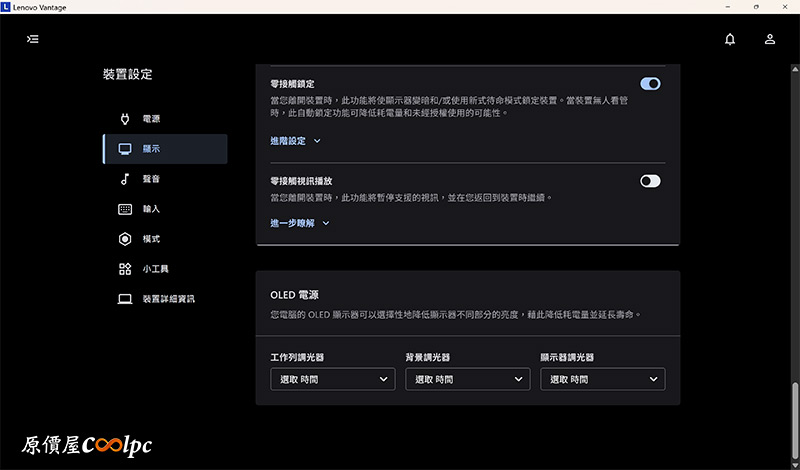Open the 背景調光器 time dropdown

click(x=467, y=380)
